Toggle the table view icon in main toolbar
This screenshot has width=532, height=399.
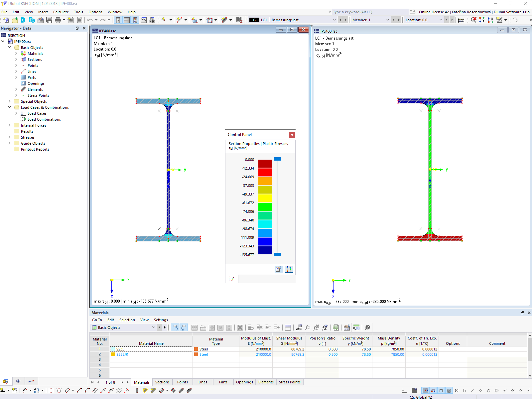point(127,20)
